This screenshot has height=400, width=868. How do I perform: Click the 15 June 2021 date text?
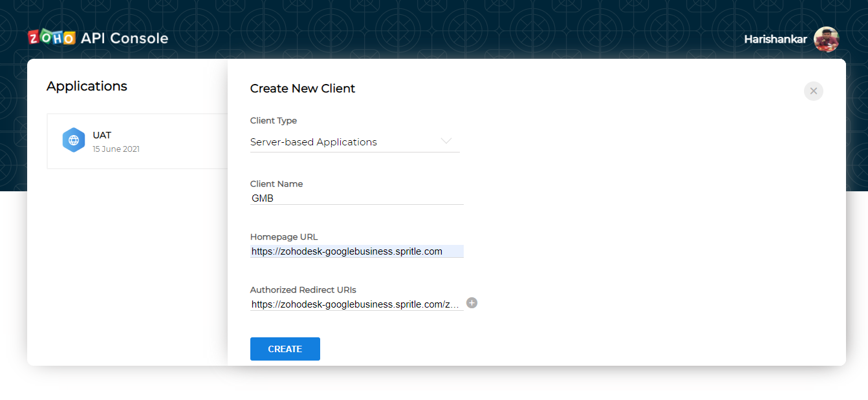[116, 149]
